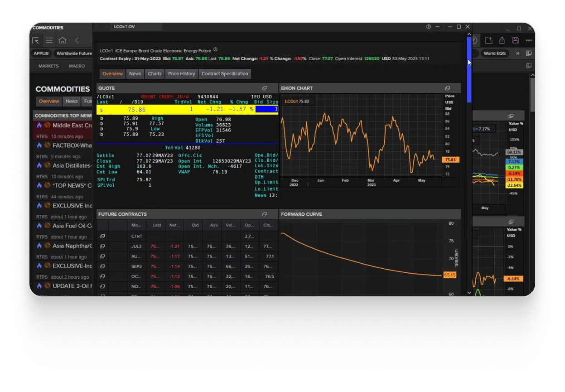Image resolution: width=565 pixels, height=392 pixels.
Task: Pop out the FUTURE CONTRACTS panel
Action: [x=265, y=214]
